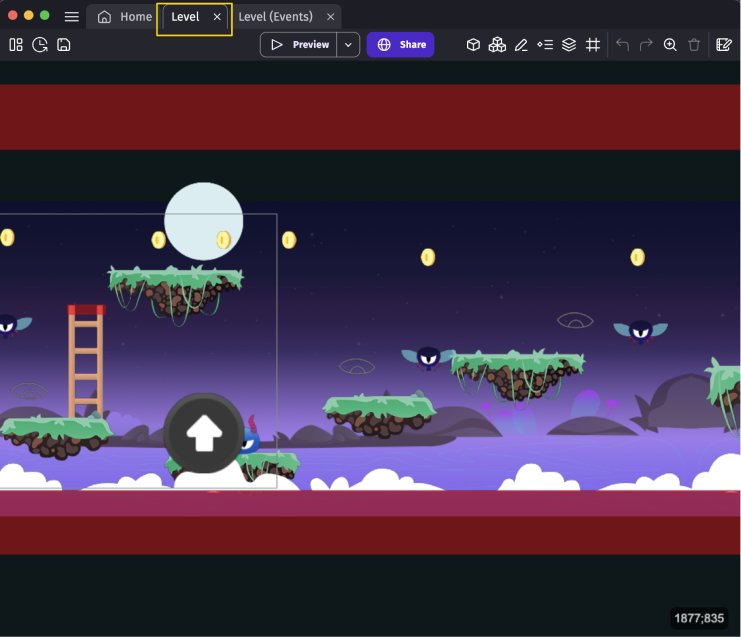Switch to the Home tab
Viewport: 741px width, 637px height.
tap(125, 17)
